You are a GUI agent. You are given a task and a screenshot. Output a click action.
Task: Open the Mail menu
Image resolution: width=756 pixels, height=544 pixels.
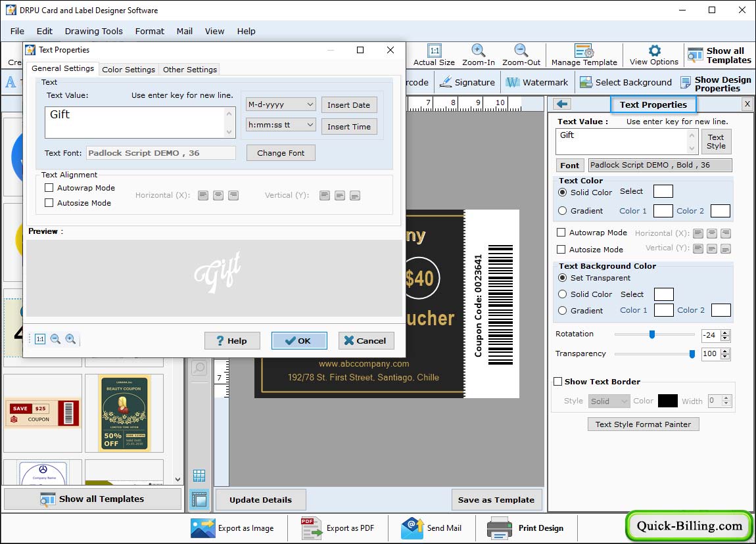[x=184, y=31]
